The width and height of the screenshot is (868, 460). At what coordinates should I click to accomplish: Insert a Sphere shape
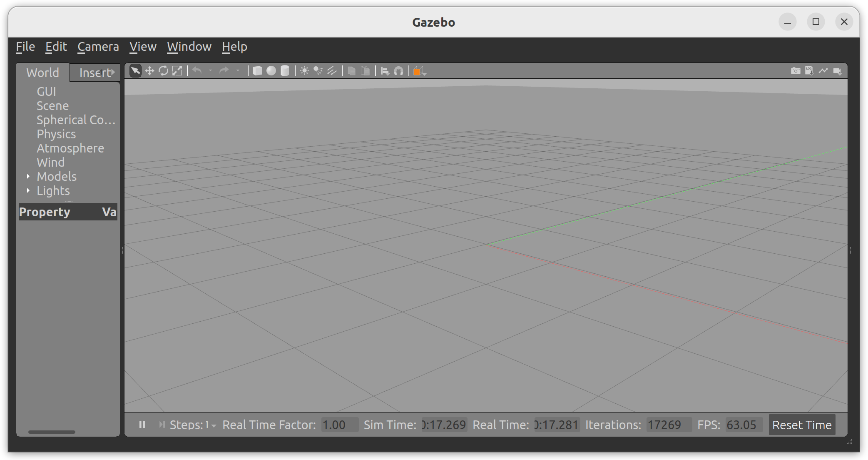tap(271, 71)
